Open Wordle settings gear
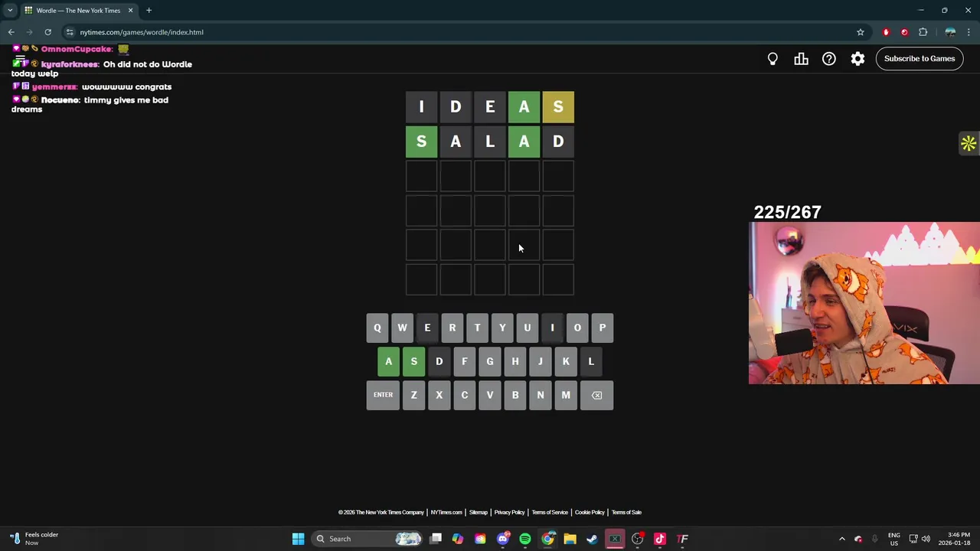Screen dimensions: 980x551 pos(857,59)
